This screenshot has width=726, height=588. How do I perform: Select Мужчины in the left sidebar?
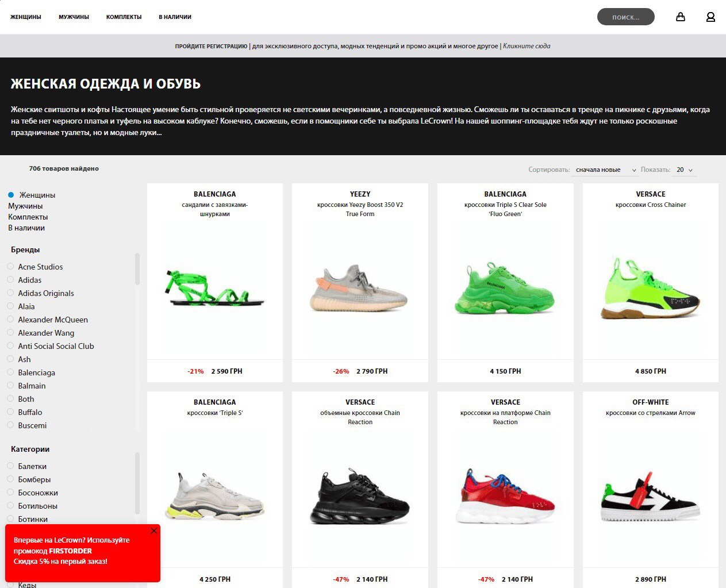[25, 206]
